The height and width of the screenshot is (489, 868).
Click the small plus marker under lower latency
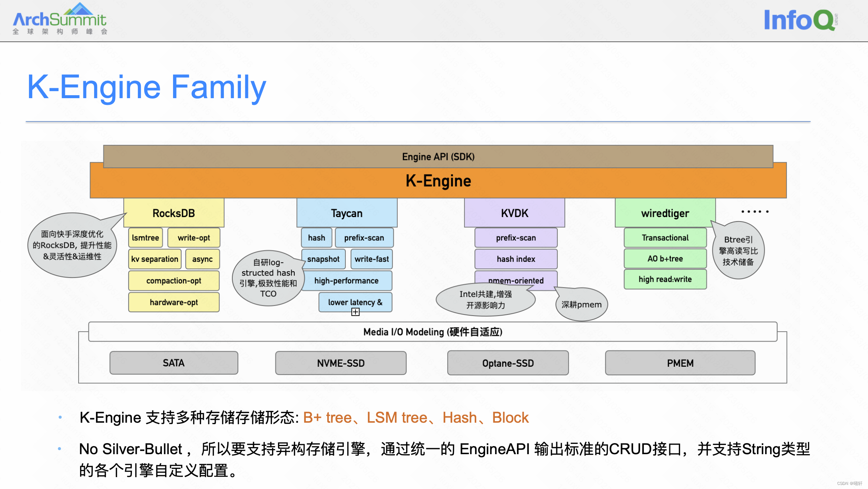355,312
